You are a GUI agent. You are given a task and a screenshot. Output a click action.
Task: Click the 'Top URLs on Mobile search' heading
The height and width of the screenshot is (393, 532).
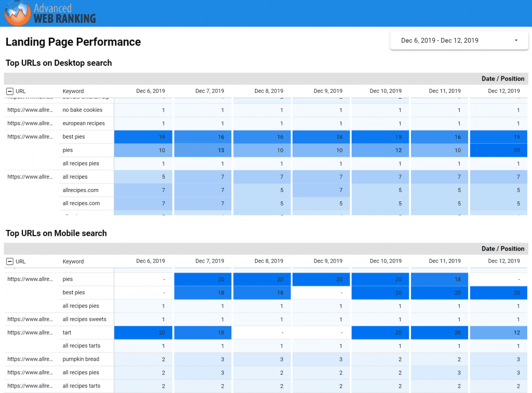coord(56,233)
